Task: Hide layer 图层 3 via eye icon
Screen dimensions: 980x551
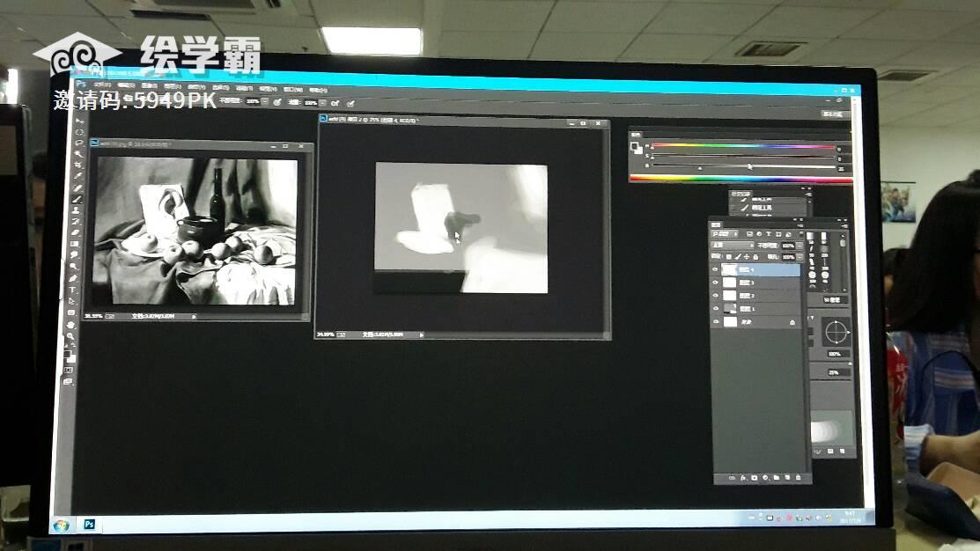Action: [715, 283]
